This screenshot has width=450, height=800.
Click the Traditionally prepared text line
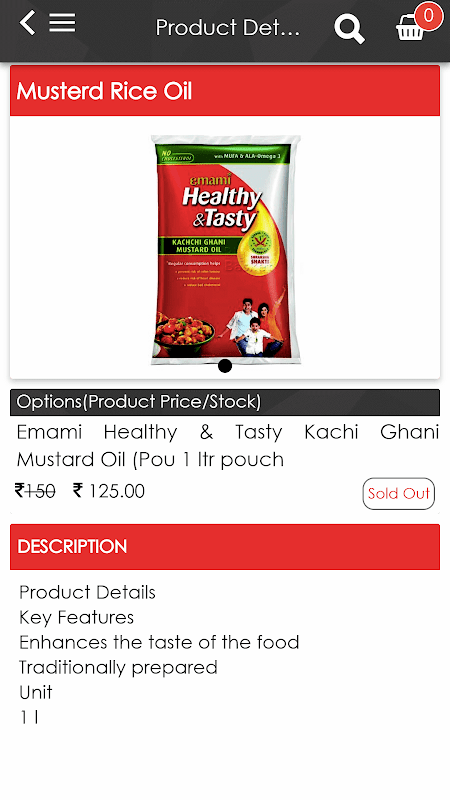pos(118,667)
